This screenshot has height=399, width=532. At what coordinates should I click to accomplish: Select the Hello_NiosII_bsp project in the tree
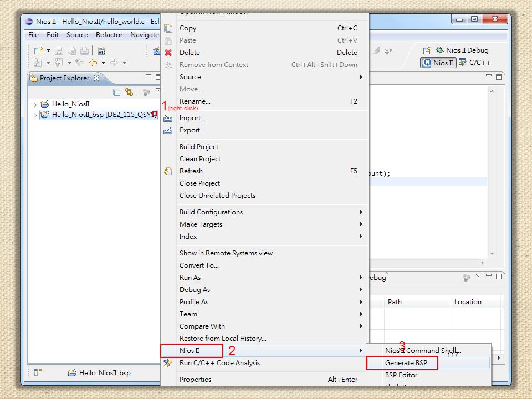coord(99,115)
